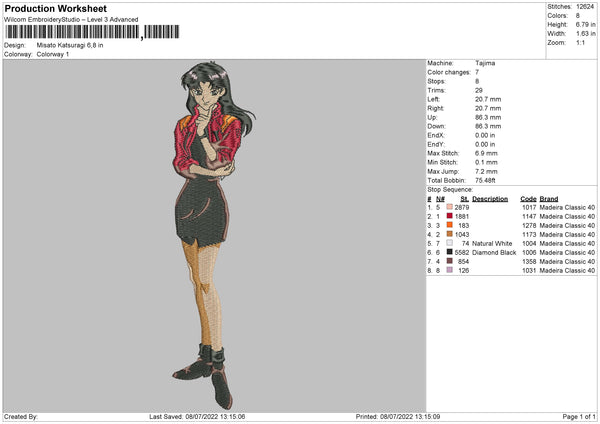Click the embroidery design preview of Misato Katsuragi
This screenshot has width=600, height=424.
point(212,235)
